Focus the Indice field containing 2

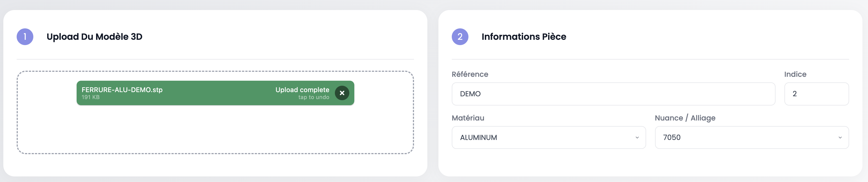(x=816, y=94)
